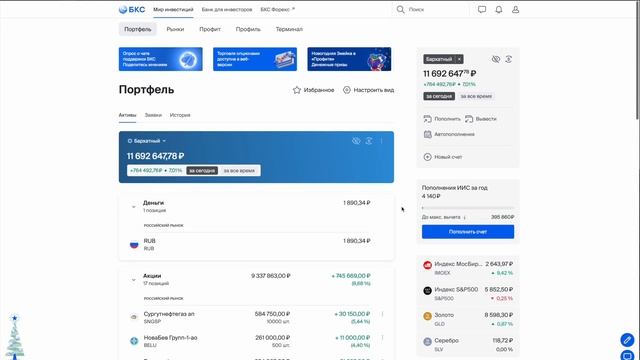Switch to Портфель navigation tab
Screen dimensions: 640x360
138,29
